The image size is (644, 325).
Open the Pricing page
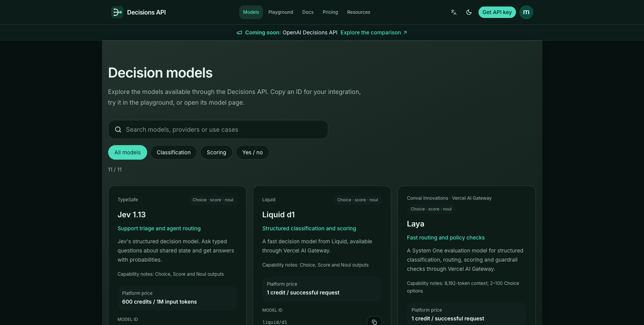[330, 12]
